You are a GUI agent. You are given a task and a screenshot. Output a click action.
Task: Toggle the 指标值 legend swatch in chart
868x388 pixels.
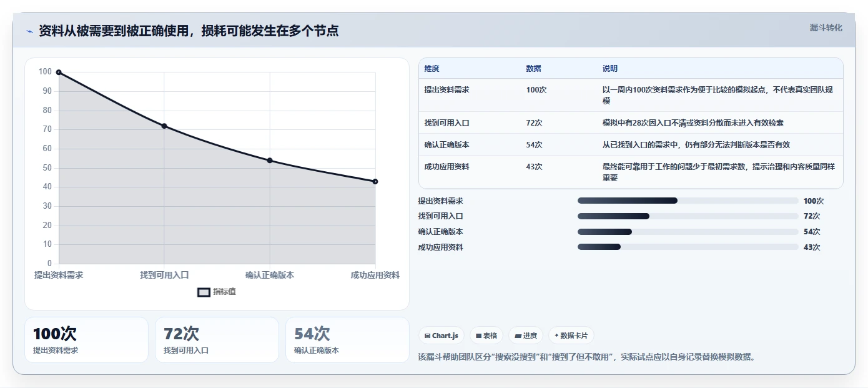[204, 292]
